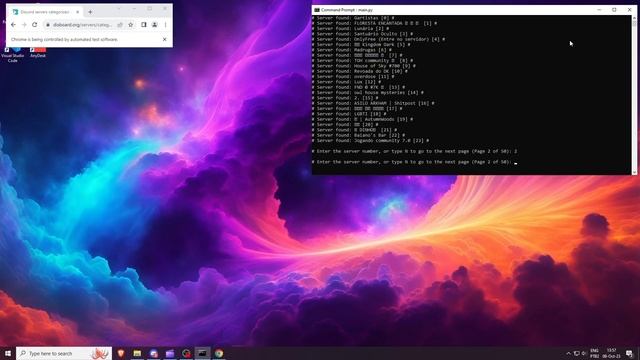
Task: Open the taskbar clock and date
Action: coord(611,353)
